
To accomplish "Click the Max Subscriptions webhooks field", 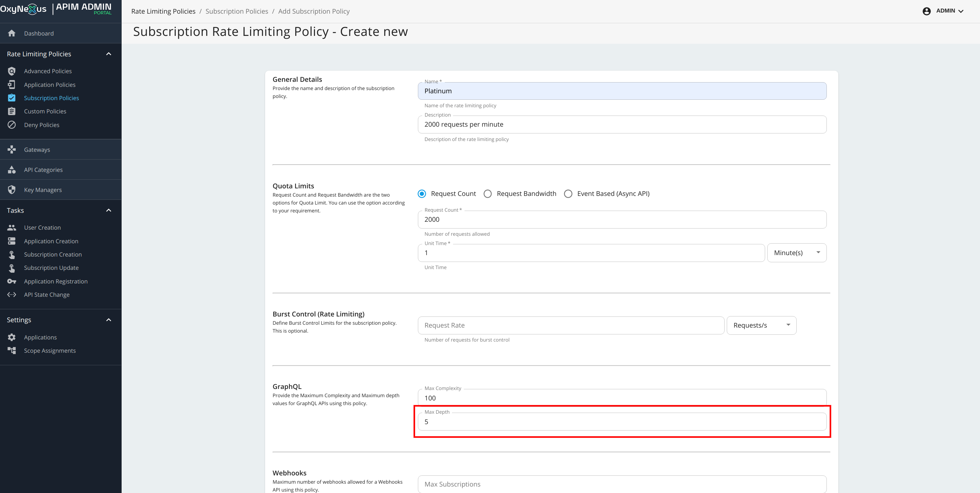I will [x=622, y=484].
